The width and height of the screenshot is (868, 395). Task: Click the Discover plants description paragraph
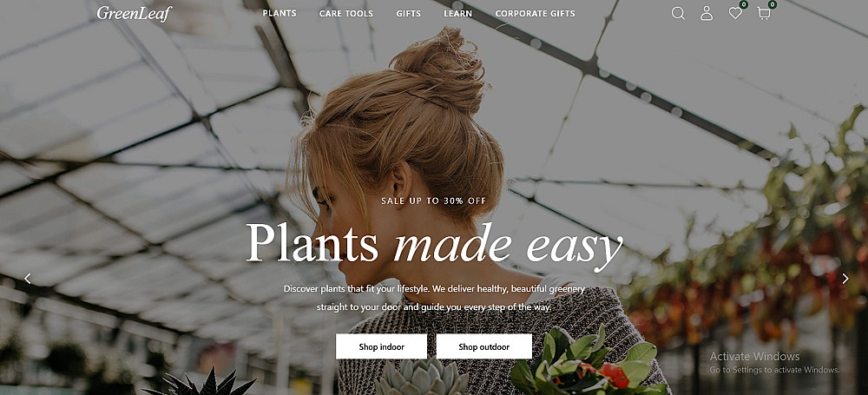[x=434, y=298]
